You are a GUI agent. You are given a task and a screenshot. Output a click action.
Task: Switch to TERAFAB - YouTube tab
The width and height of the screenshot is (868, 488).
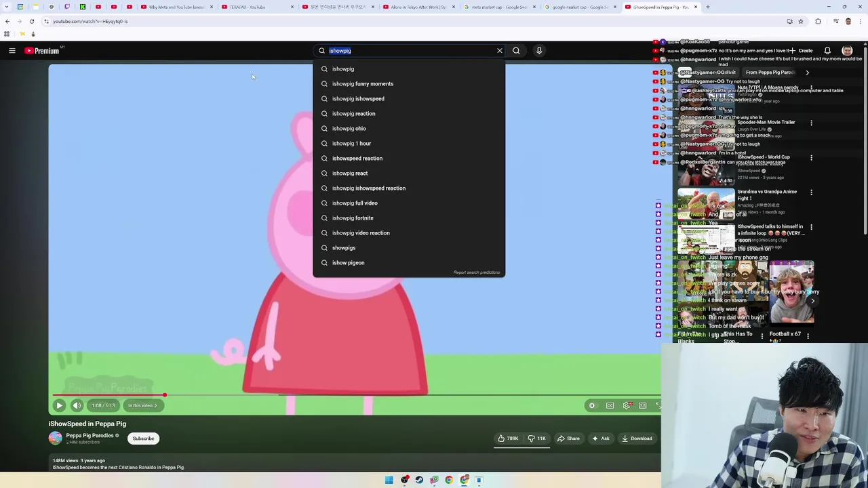point(256,7)
